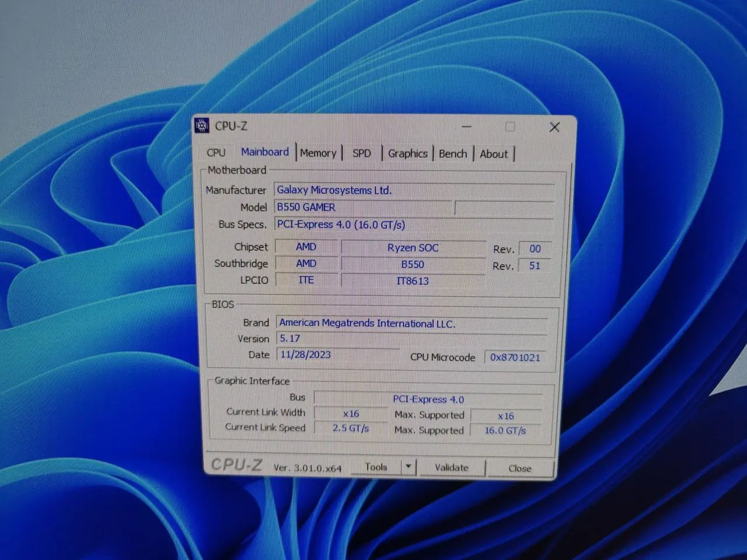Click the BIOS Date 11/28/2023
Image resolution: width=747 pixels, height=560 pixels.
coord(338,354)
